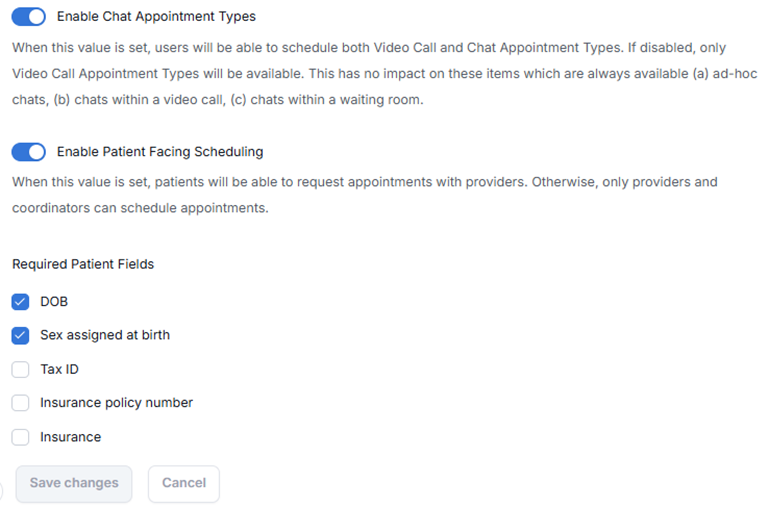Toggle the Enable Chat Appointment Types switch
This screenshot has height=507, width=769.
(x=29, y=16)
